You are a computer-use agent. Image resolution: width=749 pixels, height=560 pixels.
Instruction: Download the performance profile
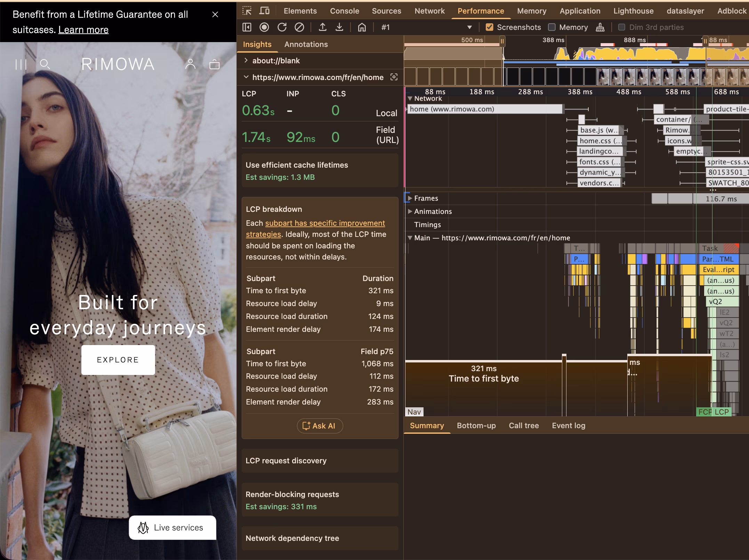click(x=339, y=27)
